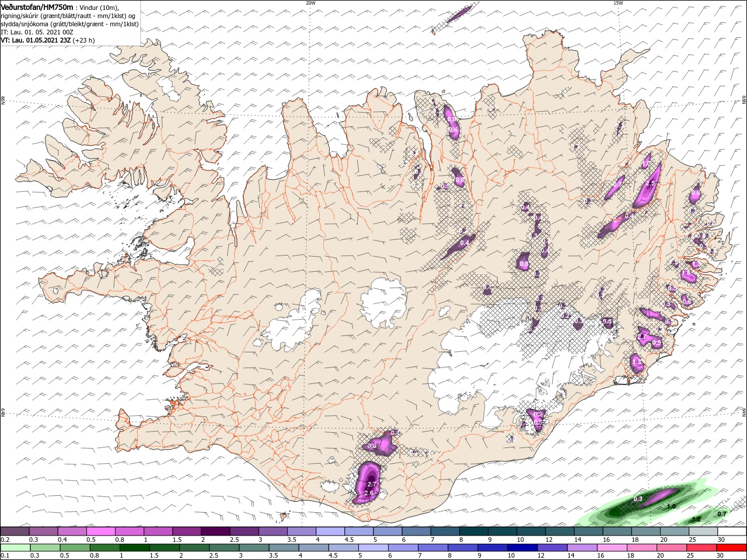Click the 'slydda/snjókoma' legend description line

pos(70,24)
